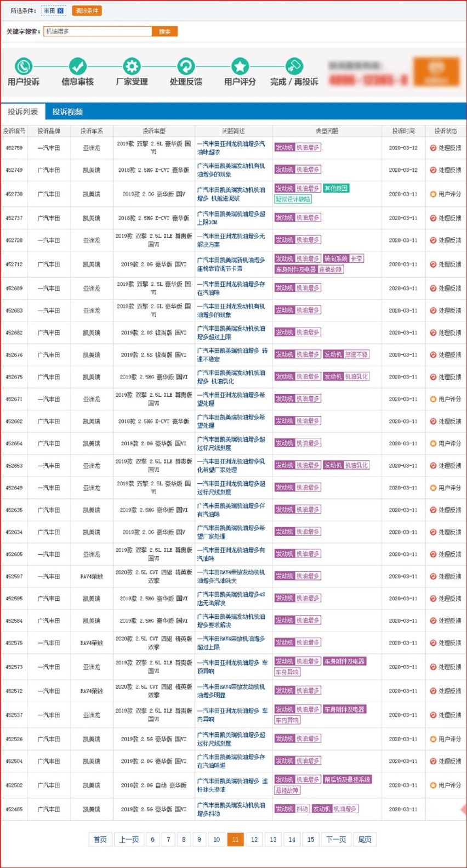Click 疑似设计缺陷 tag in row 452738
Screen dimensions: 467x868
[293, 199]
